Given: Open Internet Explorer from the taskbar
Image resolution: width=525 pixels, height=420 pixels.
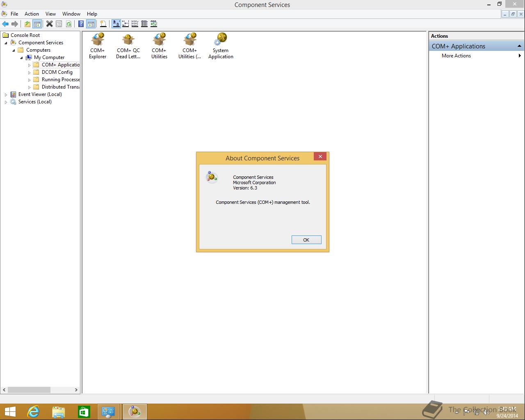Looking at the screenshot, I should (33, 411).
